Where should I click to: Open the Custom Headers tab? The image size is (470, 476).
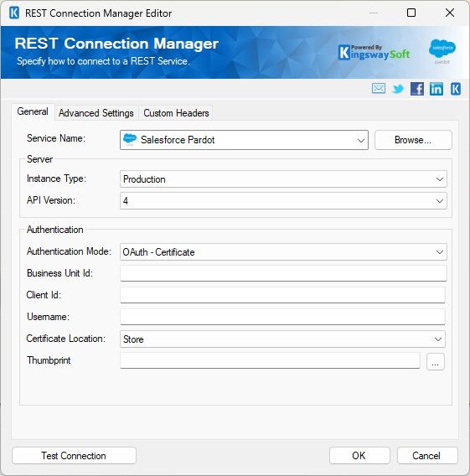(x=176, y=113)
